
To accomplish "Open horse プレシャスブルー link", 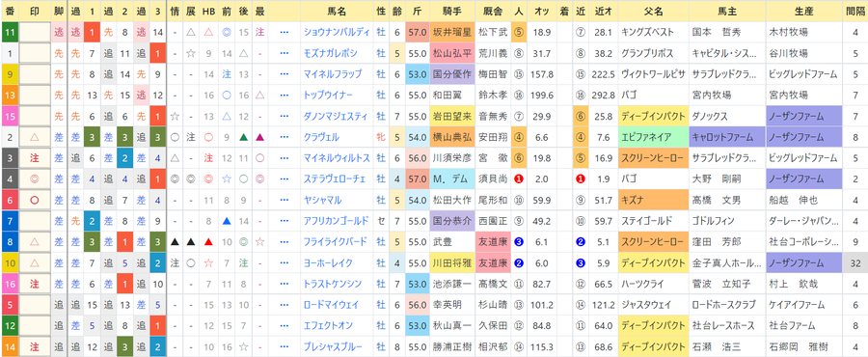I will (x=333, y=346).
